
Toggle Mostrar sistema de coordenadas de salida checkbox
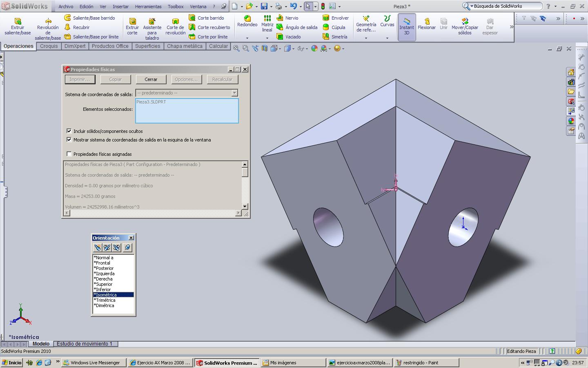(x=69, y=139)
